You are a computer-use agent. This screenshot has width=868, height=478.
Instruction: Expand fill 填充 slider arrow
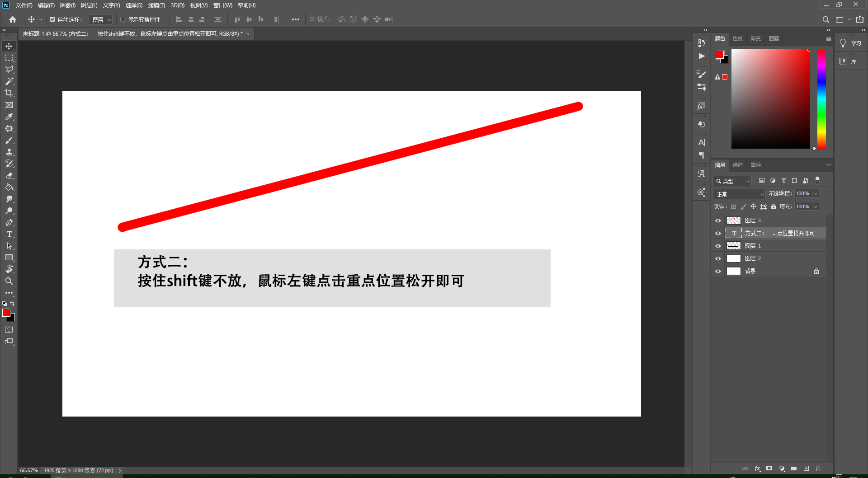click(816, 206)
